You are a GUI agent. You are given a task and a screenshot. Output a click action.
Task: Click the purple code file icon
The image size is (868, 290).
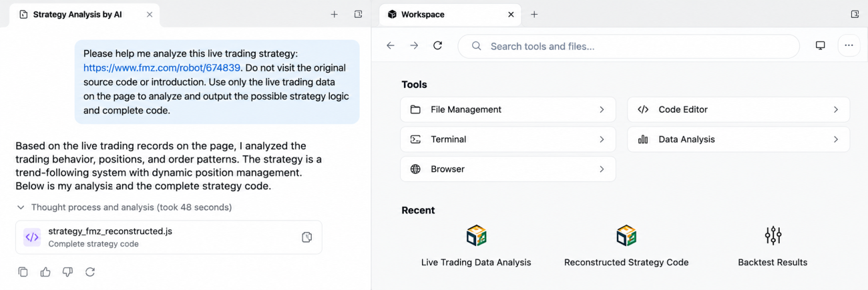pyautogui.click(x=32, y=237)
